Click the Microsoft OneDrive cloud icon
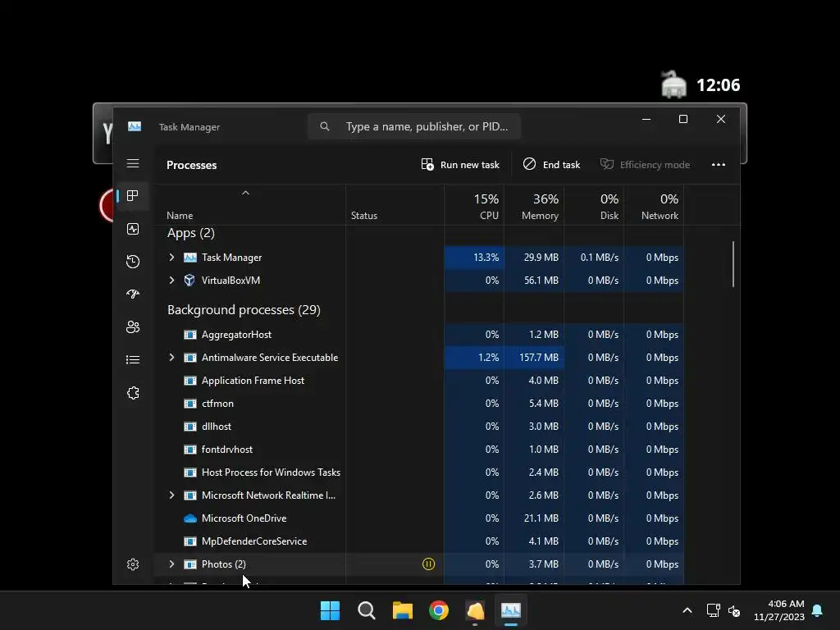This screenshot has width=840, height=630. coord(190,518)
